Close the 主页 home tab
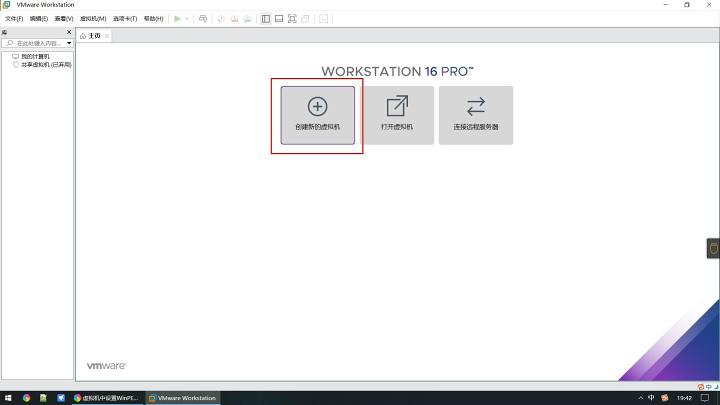 107,36
